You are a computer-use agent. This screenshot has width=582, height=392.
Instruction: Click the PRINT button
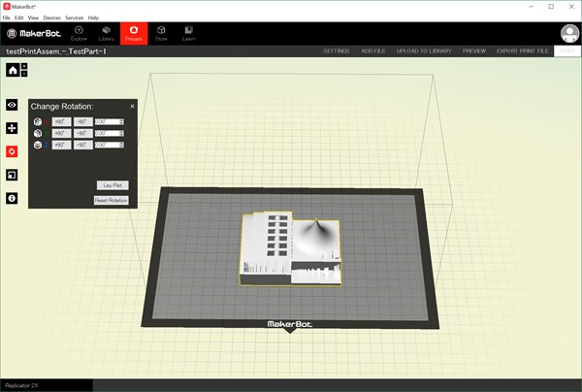click(x=566, y=50)
